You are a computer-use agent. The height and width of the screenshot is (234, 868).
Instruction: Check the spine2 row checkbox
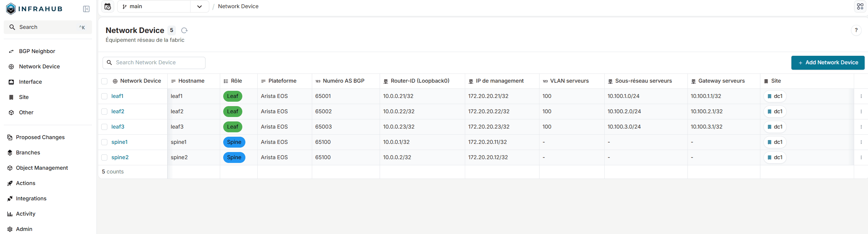[104, 157]
